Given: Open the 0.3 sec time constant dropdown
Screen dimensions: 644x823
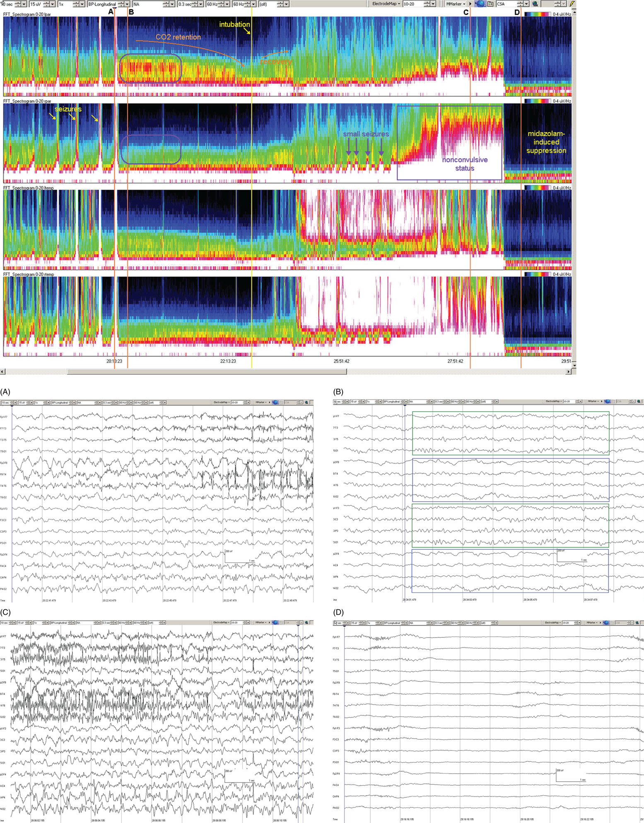Looking at the screenshot, I should coord(201,4).
